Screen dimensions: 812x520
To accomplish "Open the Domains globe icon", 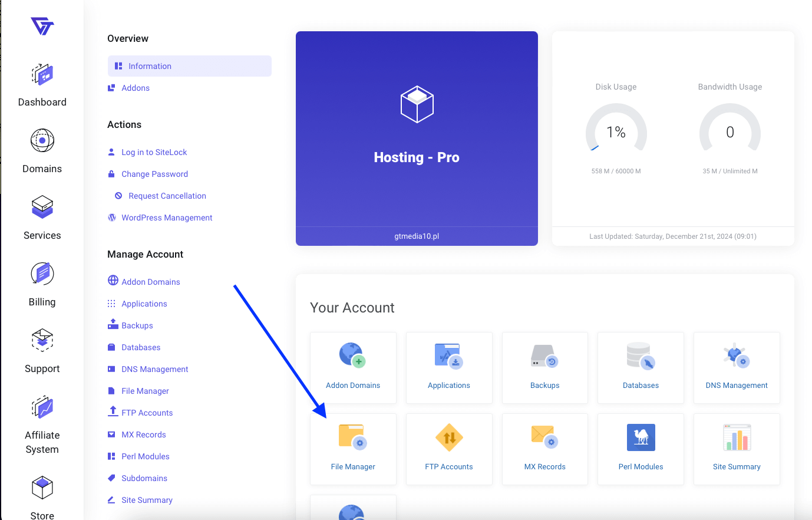I will click(42, 141).
